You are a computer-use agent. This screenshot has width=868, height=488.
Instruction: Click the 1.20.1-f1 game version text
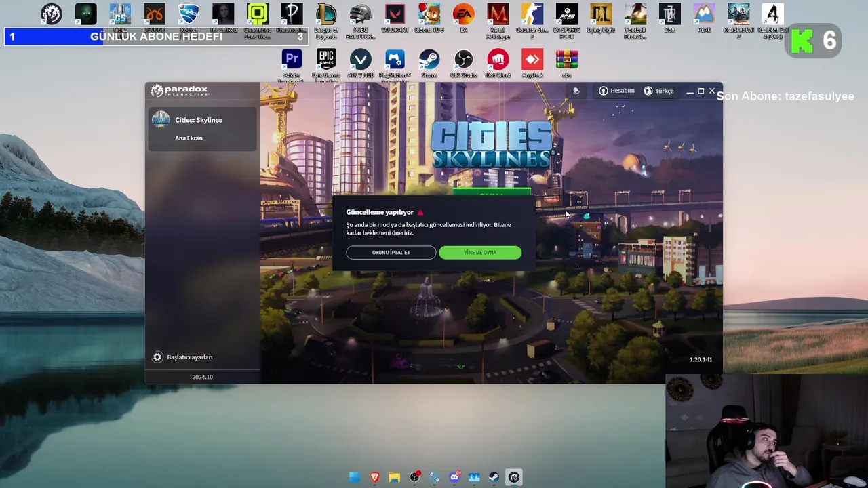coord(701,359)
